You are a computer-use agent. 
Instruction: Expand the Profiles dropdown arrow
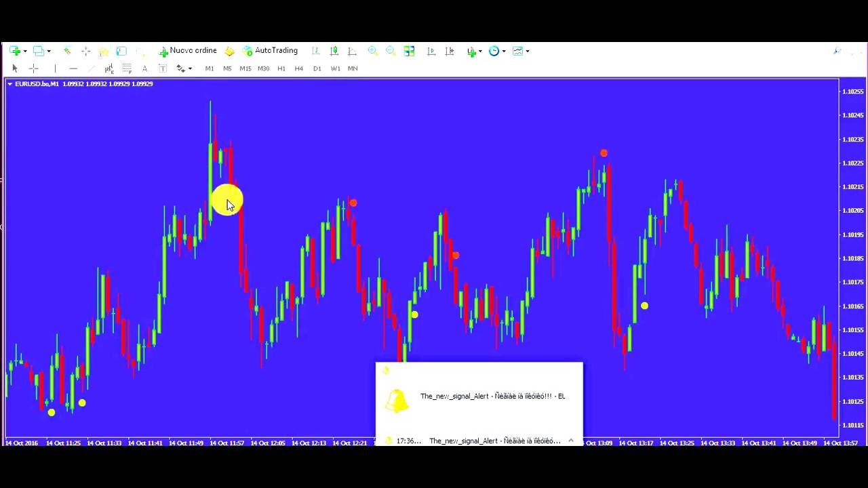pyautogui.click(x=49, y=52)
